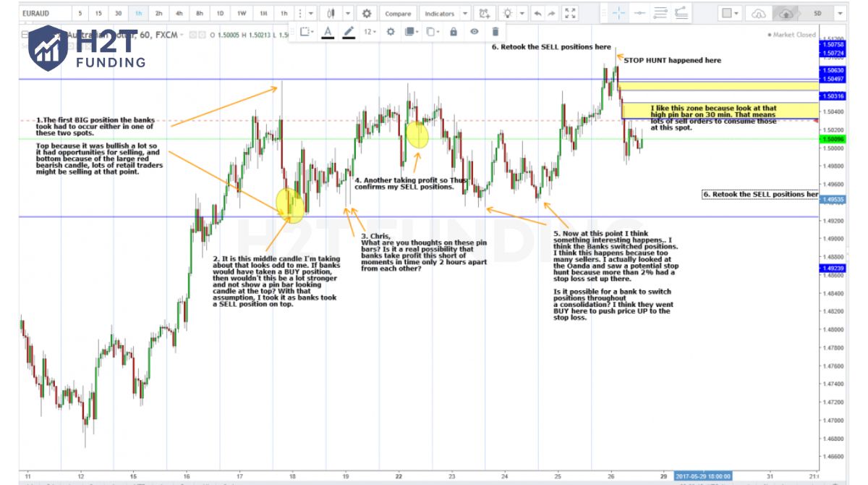Open the font size 12 dropdown

click(x=369, y=31)
